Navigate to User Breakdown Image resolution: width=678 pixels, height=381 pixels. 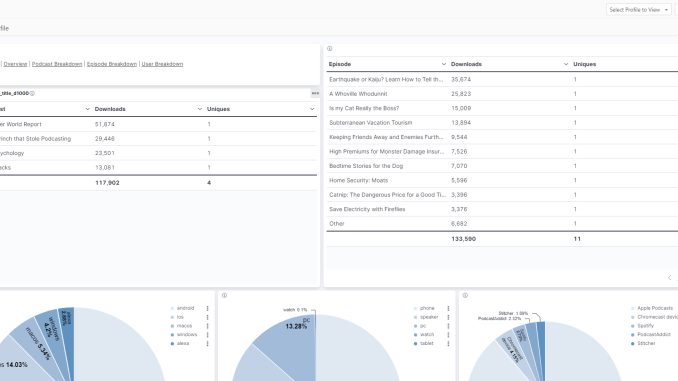coord(162,64)
